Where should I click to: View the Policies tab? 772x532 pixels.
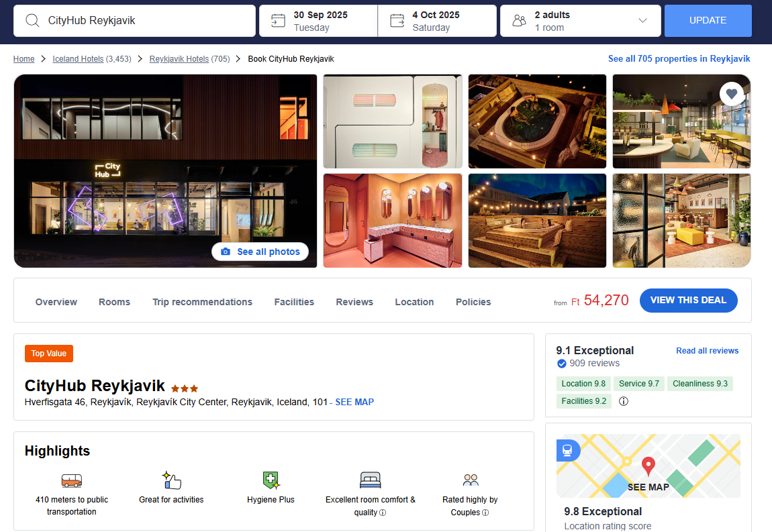click(473, 302)
